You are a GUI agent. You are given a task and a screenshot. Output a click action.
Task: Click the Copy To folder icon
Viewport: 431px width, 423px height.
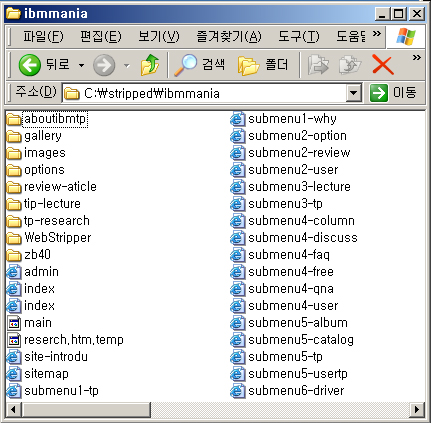pyautogui.click(x=350, y=65)
